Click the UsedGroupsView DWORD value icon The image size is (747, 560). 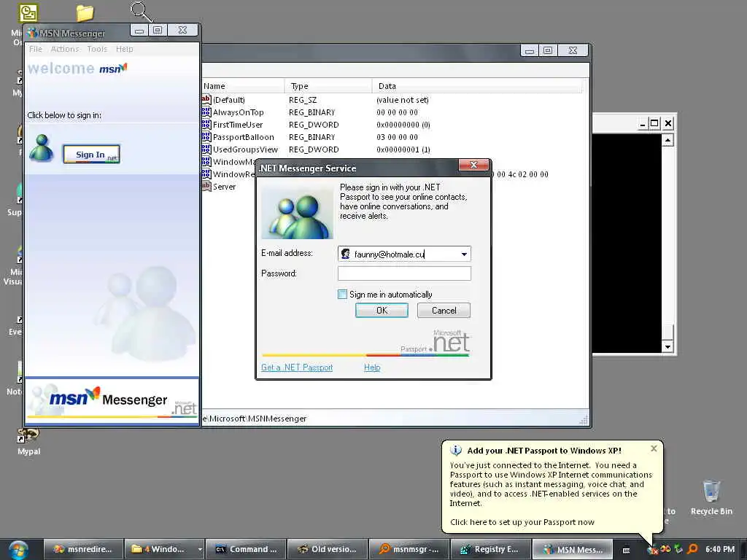(x=206, y=149)
